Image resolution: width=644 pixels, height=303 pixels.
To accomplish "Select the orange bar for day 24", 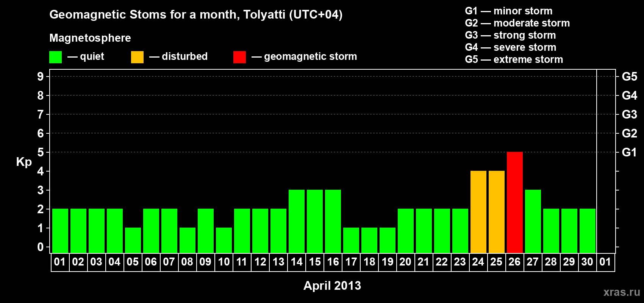I will click(x=478, y=212).
